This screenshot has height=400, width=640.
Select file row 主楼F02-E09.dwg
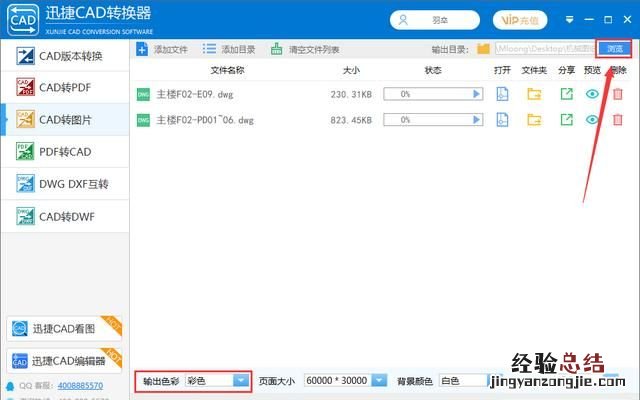(382, 94)
